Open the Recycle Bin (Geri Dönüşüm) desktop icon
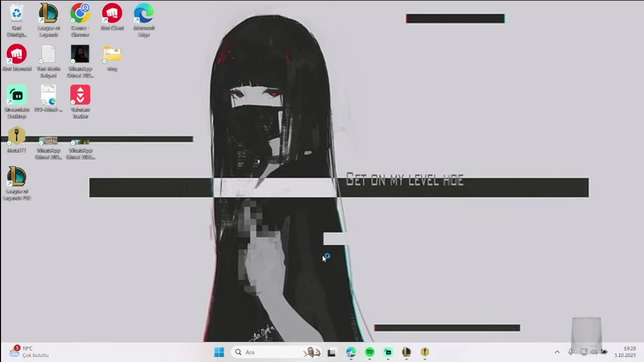This screenshot has width=644, height=362. pyautogui.click(x=17, y=20)
